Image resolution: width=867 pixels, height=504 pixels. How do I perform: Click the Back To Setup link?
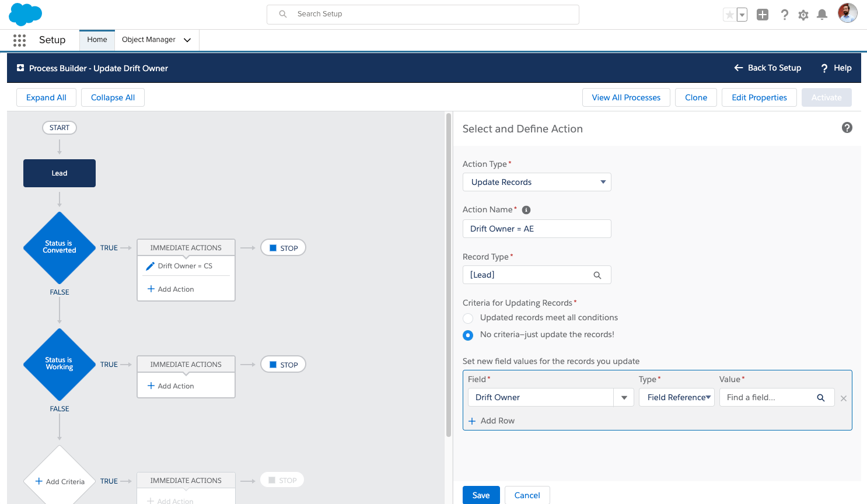(x=767, y=68)
